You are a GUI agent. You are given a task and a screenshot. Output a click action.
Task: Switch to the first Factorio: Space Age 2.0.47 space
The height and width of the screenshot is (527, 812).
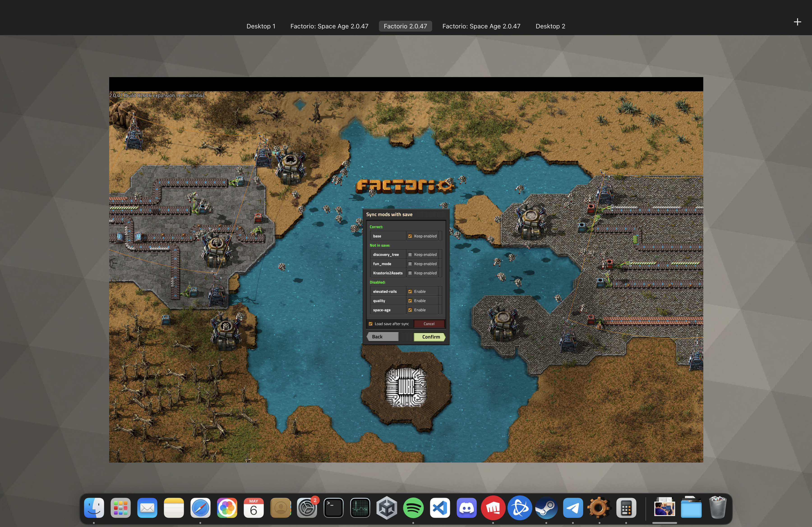pos(329,26)
